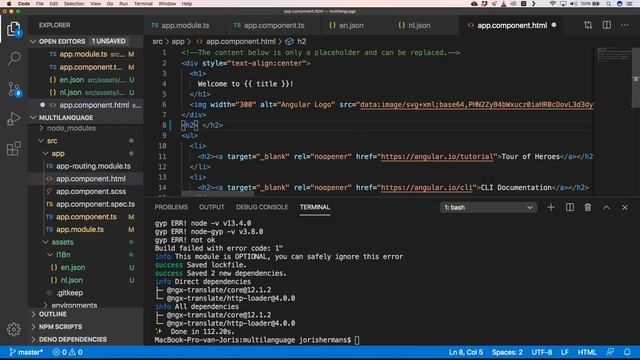Click the Wi-Fi icon in the menu bar
Image resolution: width=640 pixels, height=360 pixels.
tap(553, 4)
